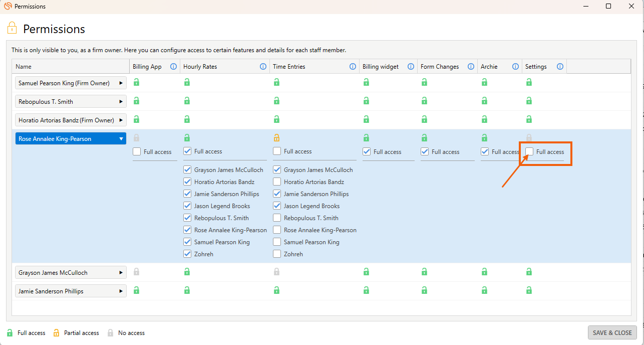The width and height of the screenshot is (644, 345).
Task: Click Samuel Pearson King's Settings lock icon
Action: coord(529,82)
